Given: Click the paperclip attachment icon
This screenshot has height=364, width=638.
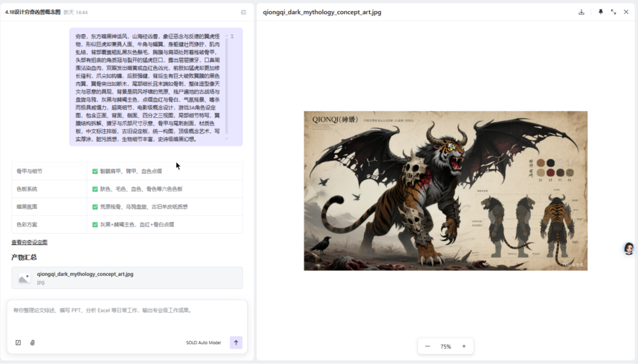Looking at the screenshot, I should pyautogui.click(x=32, y=343).
